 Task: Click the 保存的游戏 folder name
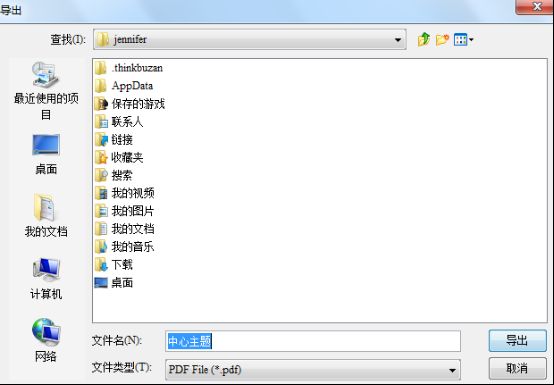tap(138, 104)
